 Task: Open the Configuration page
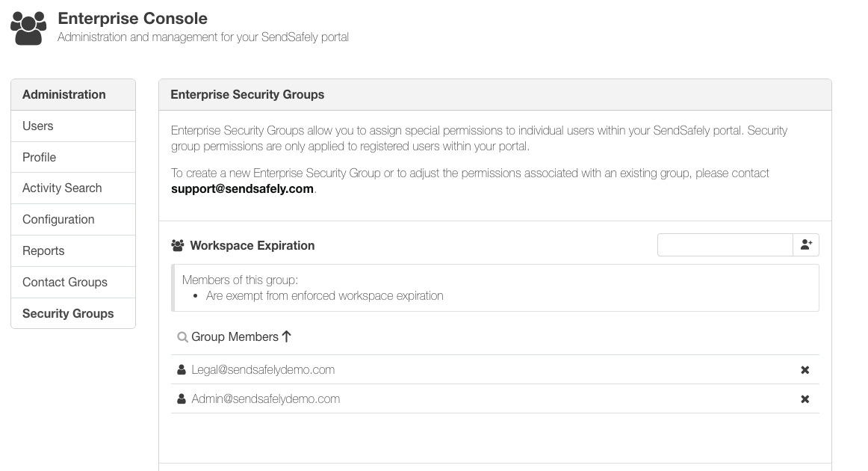coord(73,220)
